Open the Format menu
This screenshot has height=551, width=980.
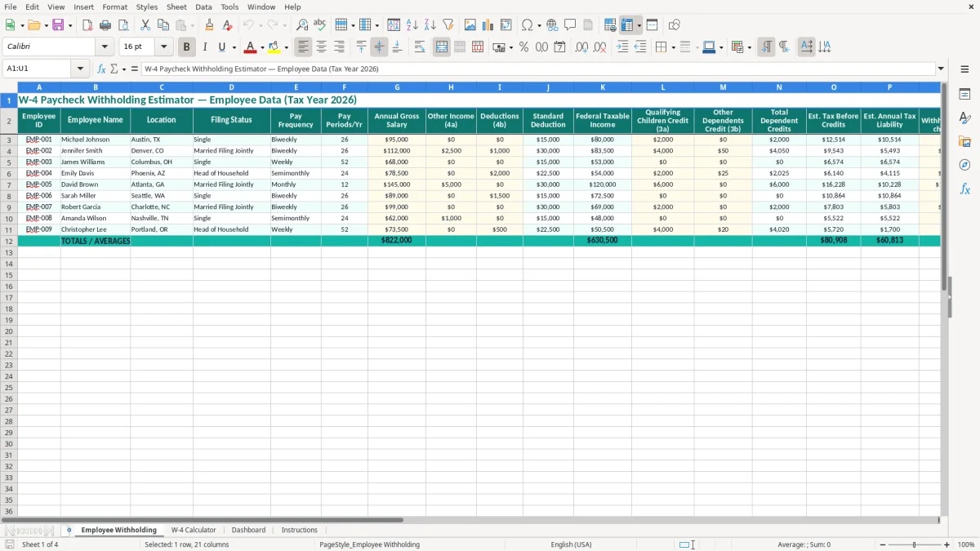[115, 7]
